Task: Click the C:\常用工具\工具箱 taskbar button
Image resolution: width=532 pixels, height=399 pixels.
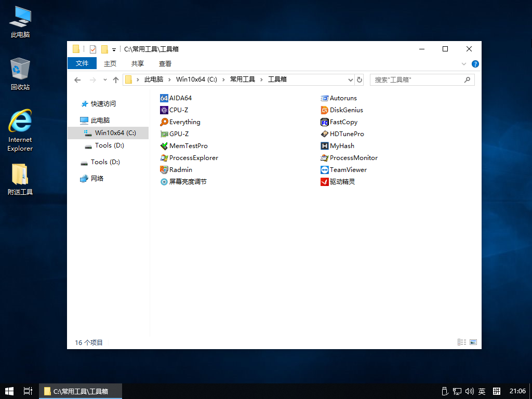Action: click(x=81, y=391)
